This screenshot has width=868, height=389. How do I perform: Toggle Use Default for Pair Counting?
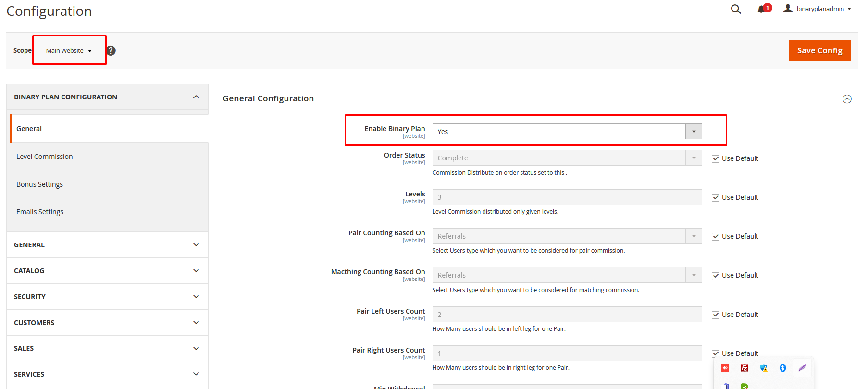point(716,236)
